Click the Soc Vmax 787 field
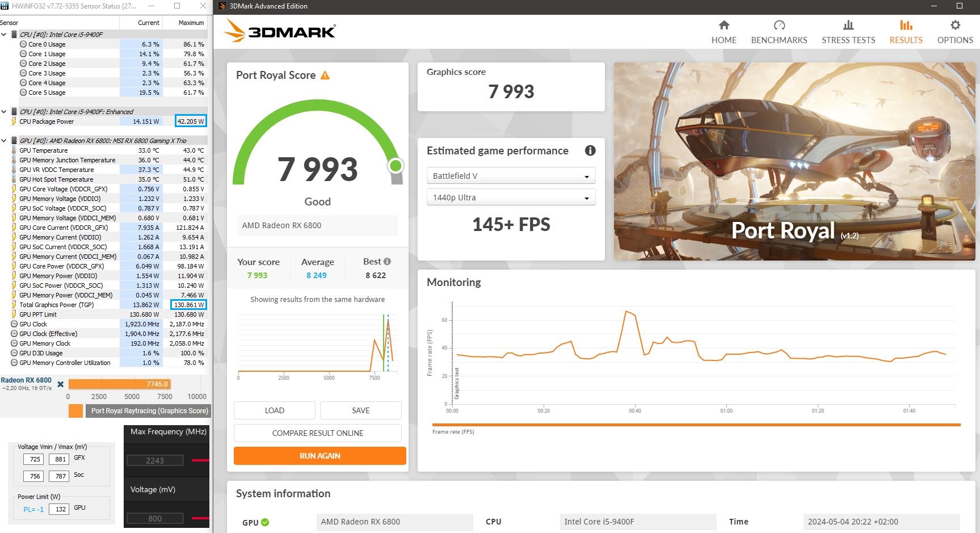 pos(60,476)
